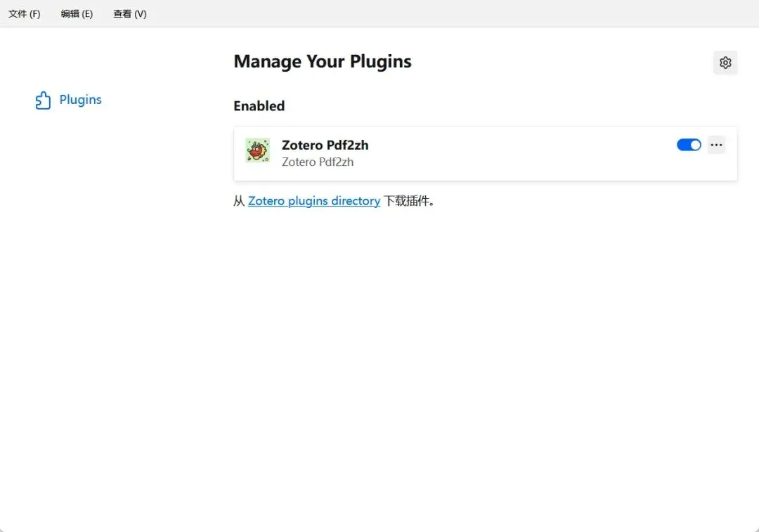Open the Zotero plugins directory link

click(x=314, y=201)
